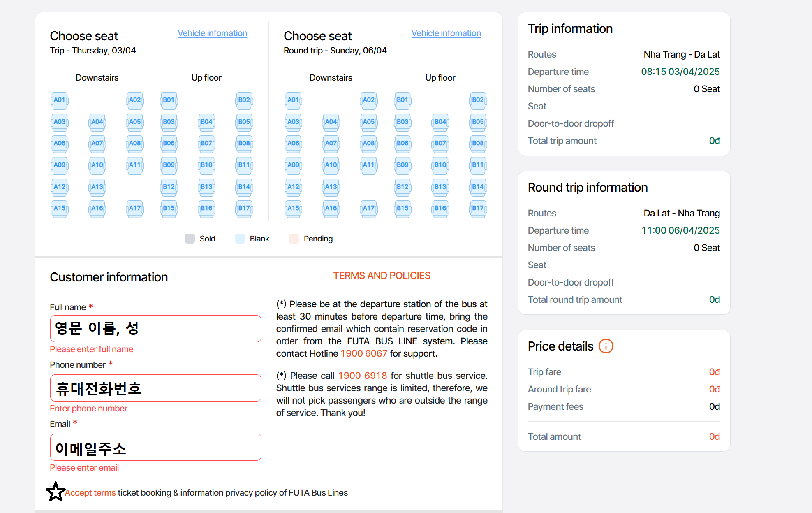
Task: Click the Pending legend color swatch
Action: (294, 239)
